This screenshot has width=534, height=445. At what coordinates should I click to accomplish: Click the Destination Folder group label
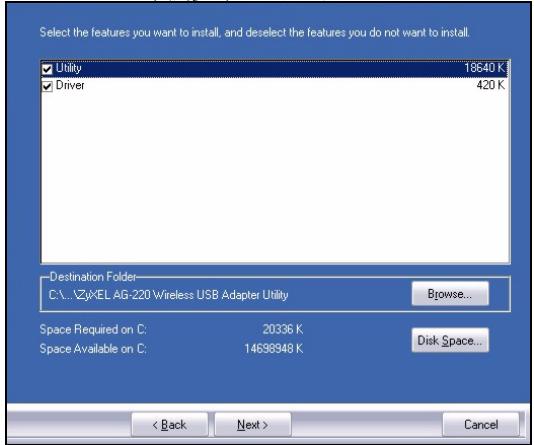[93, 277]
